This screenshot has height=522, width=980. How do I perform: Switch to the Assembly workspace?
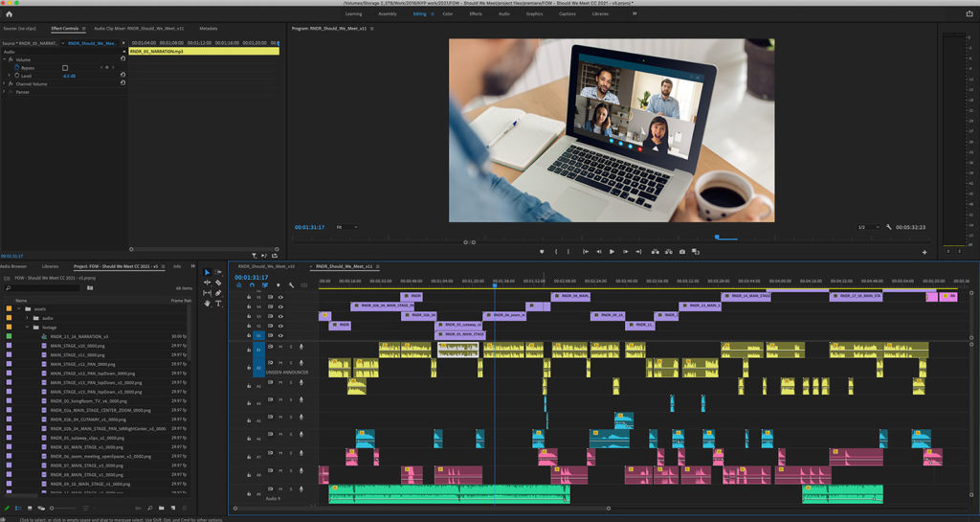[x=388, y=13]
